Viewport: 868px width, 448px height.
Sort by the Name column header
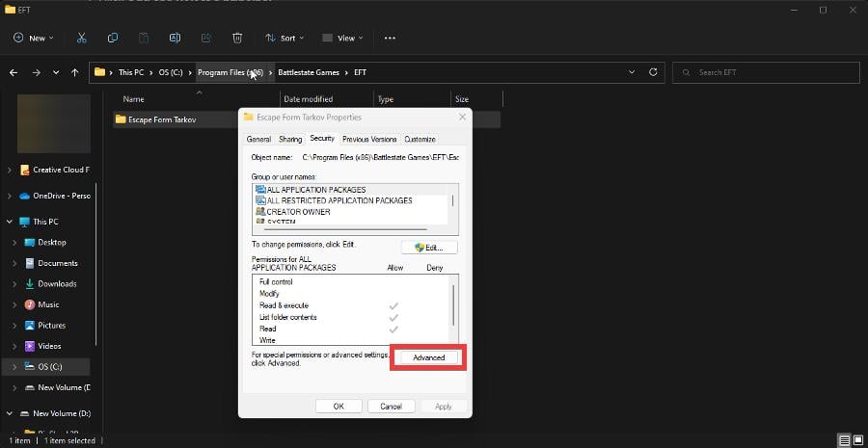coord(133,99)
